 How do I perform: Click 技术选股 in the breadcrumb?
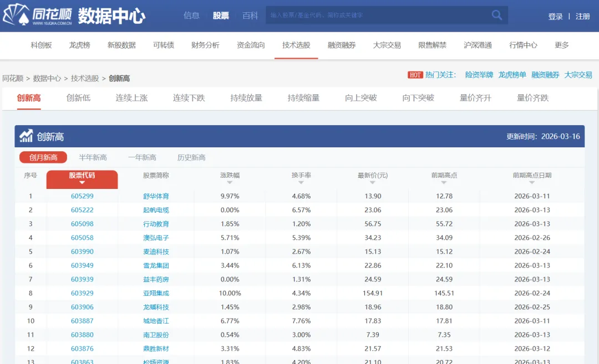(x=85, y=79)
